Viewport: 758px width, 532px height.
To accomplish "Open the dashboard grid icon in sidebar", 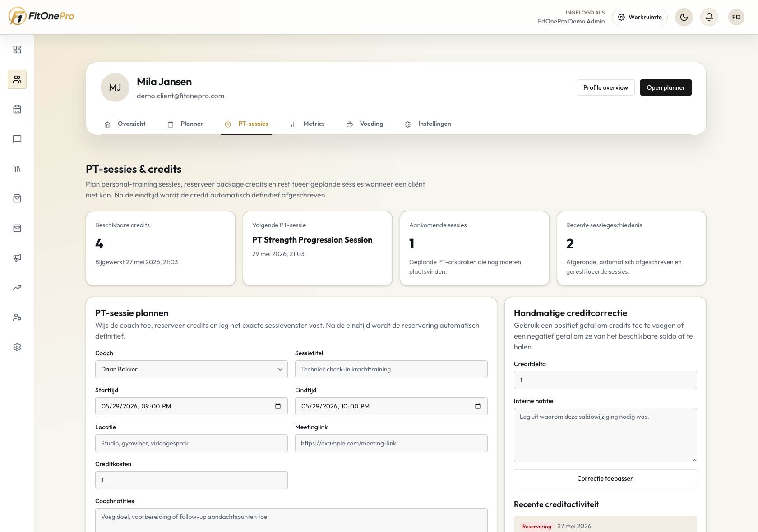I will (17, 50).
